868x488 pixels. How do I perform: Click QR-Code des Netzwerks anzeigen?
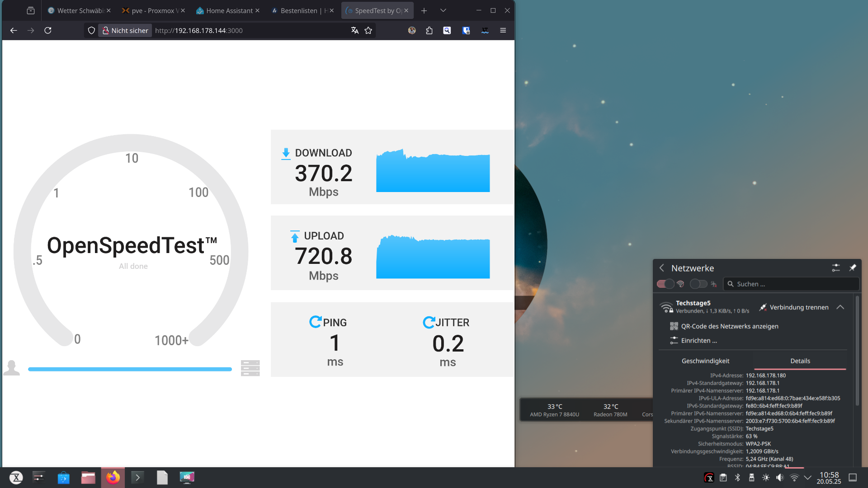coord(730,326)
